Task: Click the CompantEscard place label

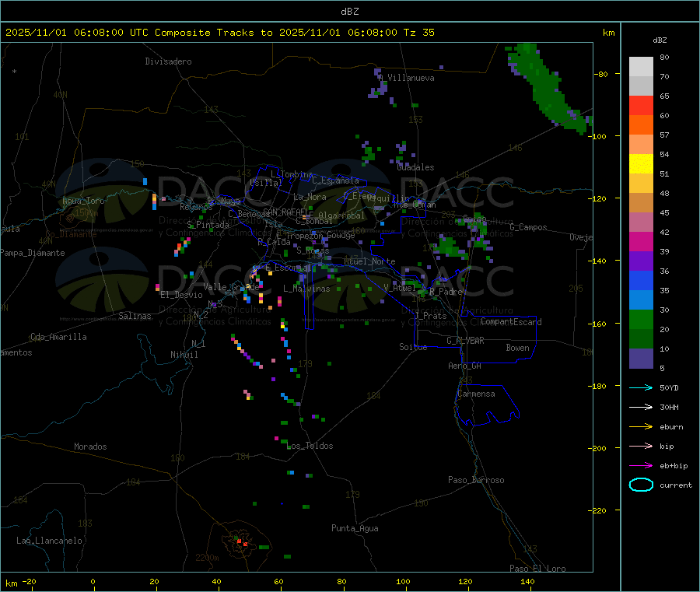Action: click(x=511, y=322)
